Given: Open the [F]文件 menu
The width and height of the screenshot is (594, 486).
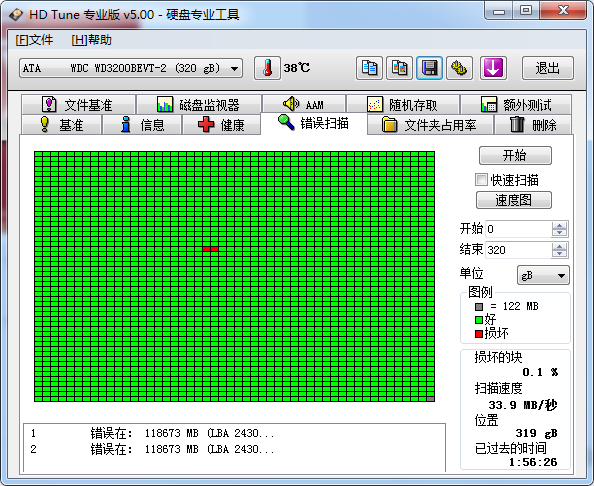Looking at the screenshot, I should click(x=34, y=40).
